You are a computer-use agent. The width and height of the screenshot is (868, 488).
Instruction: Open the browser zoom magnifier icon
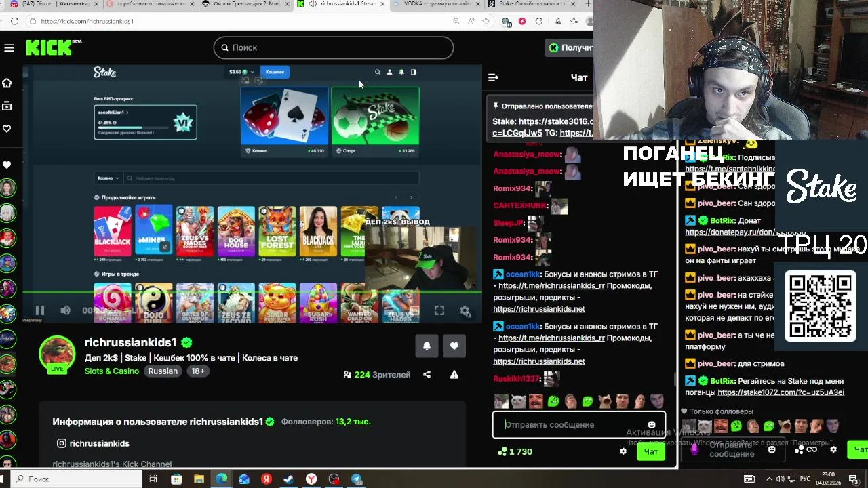(x=456, y=21)
